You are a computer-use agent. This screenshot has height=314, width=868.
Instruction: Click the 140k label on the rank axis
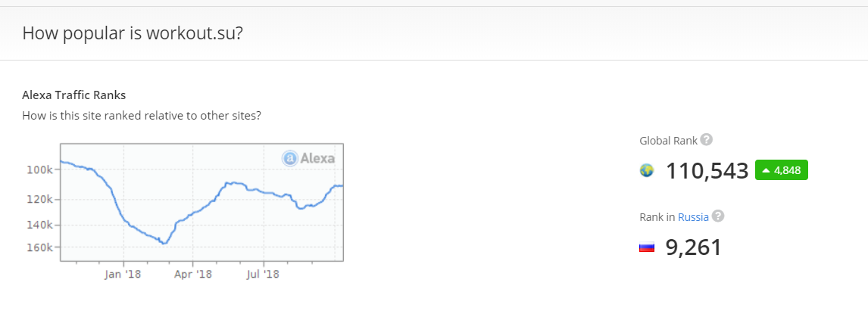39,225
